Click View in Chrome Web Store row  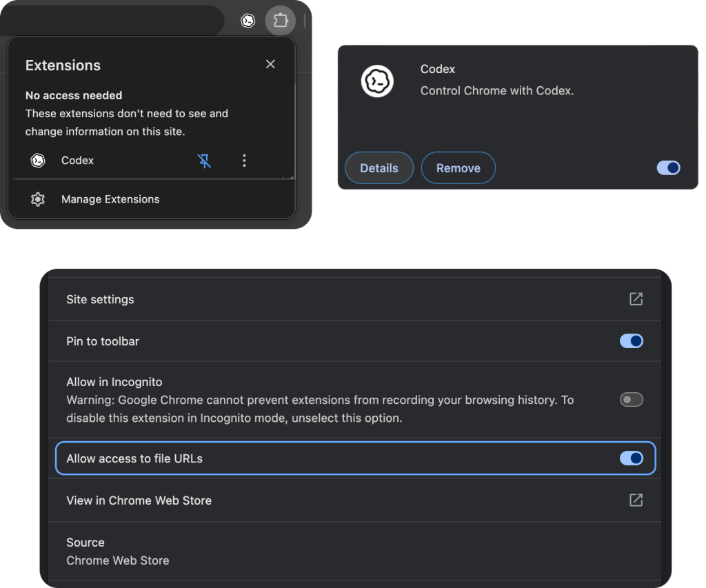354,500
